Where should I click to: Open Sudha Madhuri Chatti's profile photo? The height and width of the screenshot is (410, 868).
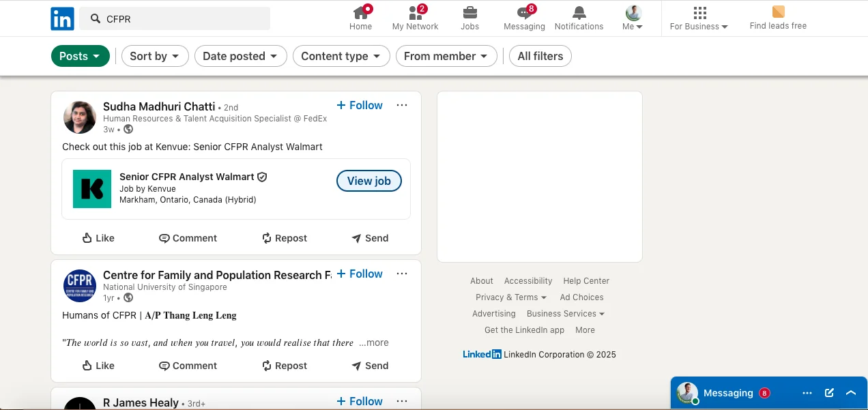(x=80, y=117)
